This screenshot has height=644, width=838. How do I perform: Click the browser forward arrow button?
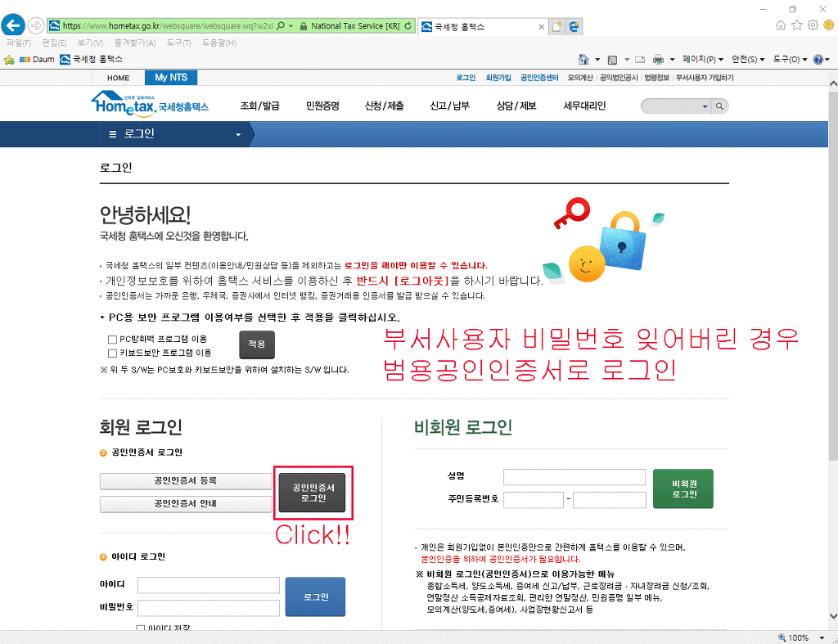(36, 25)
